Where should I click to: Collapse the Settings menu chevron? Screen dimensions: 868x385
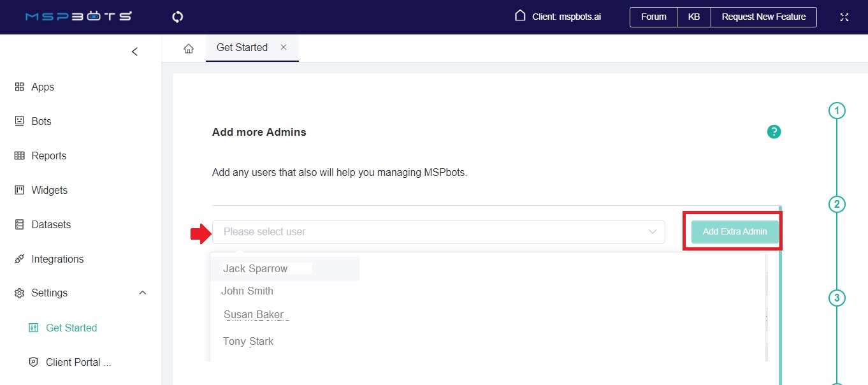142,293
